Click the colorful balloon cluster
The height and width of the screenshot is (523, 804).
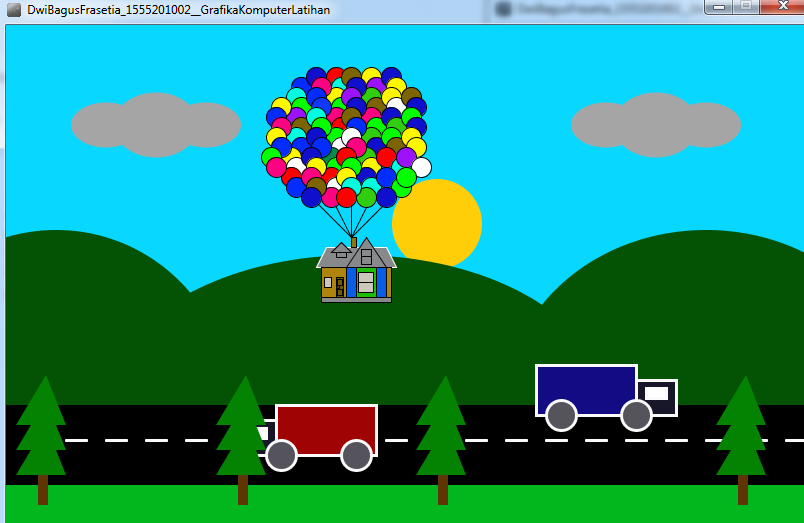pos(347,137)
